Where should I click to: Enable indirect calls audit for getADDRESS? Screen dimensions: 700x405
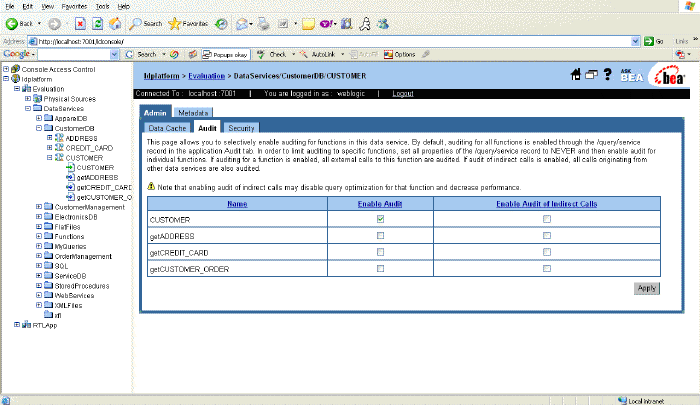pyautogui.click(x=547, y=235)
